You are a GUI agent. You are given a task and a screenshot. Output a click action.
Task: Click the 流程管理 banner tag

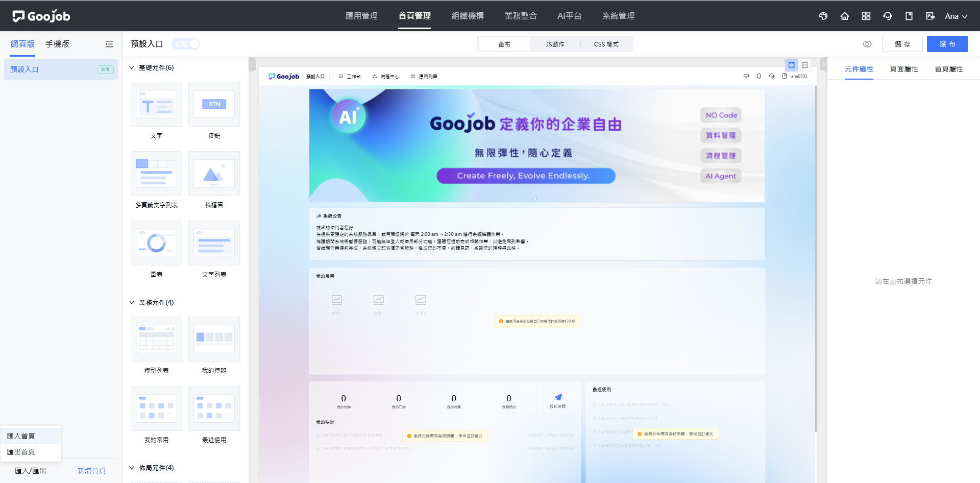pos(721,156)
